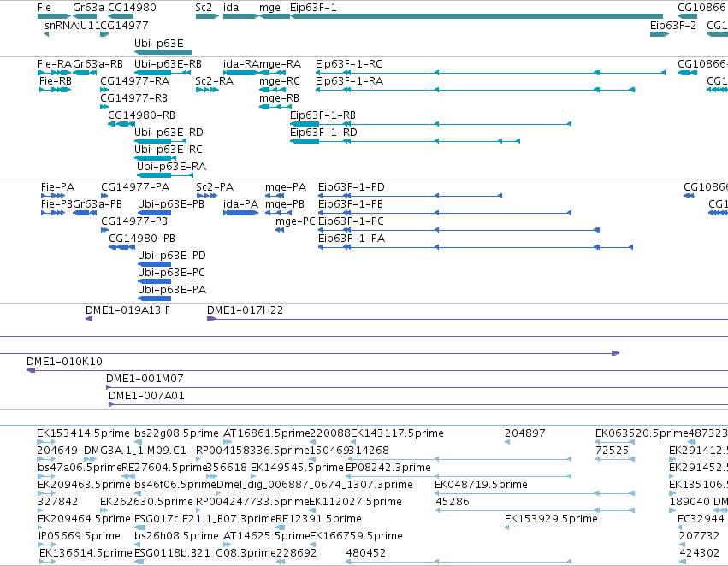
Task: Click protein Fie-PA
Action: pos(53,196)
